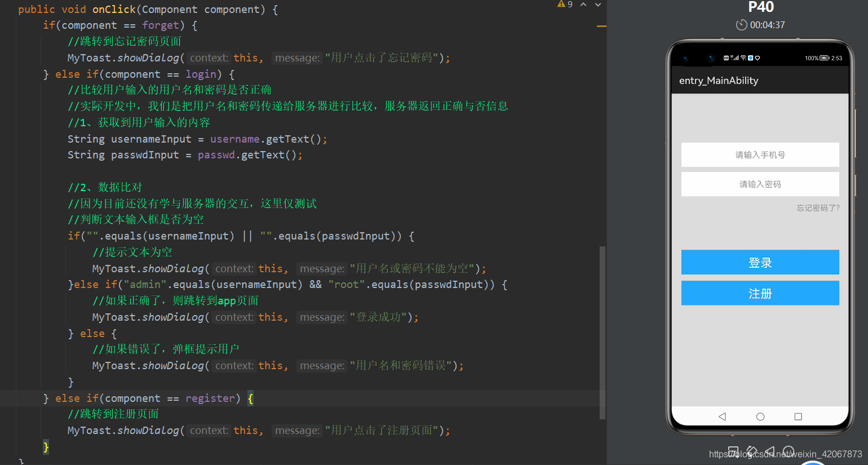Click the highlighted opening brace after register
868x465 pixels.
tap(250, 398)
